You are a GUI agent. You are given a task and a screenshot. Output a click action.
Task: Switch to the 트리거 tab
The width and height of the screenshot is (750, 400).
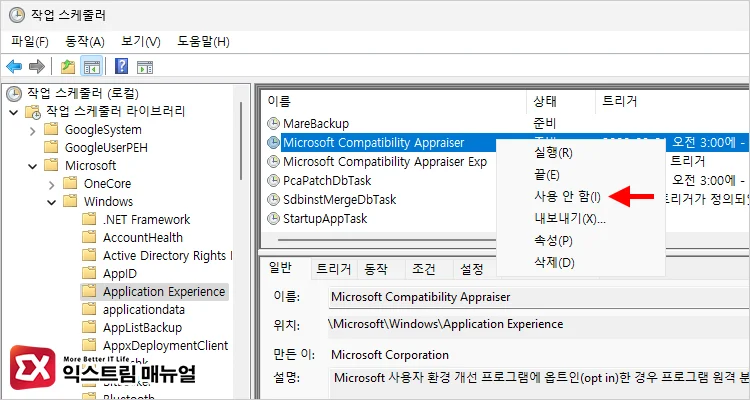(x=334, y=269)
